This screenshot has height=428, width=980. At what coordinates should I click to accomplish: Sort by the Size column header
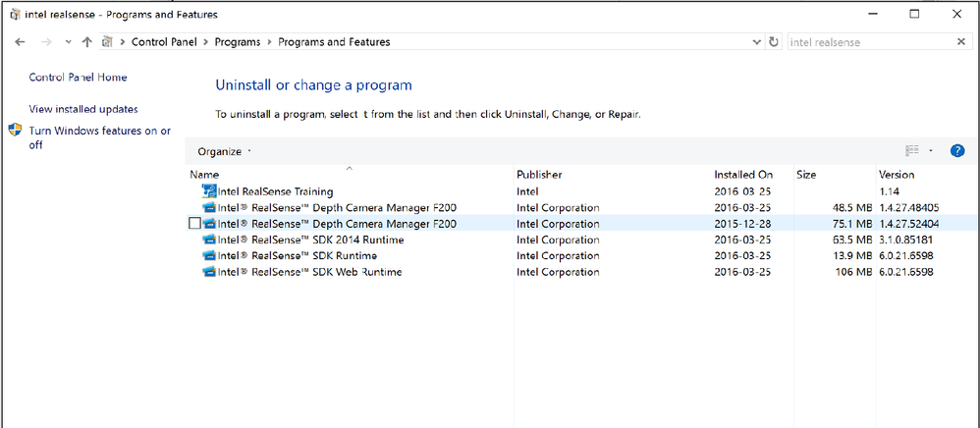pyautogui.click(x=806, y=175)
